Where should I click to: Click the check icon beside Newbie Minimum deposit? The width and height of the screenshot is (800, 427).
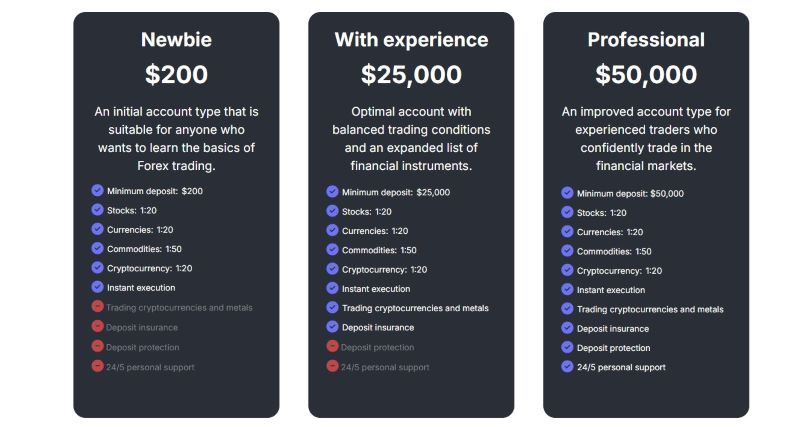(x=97, y=190)
